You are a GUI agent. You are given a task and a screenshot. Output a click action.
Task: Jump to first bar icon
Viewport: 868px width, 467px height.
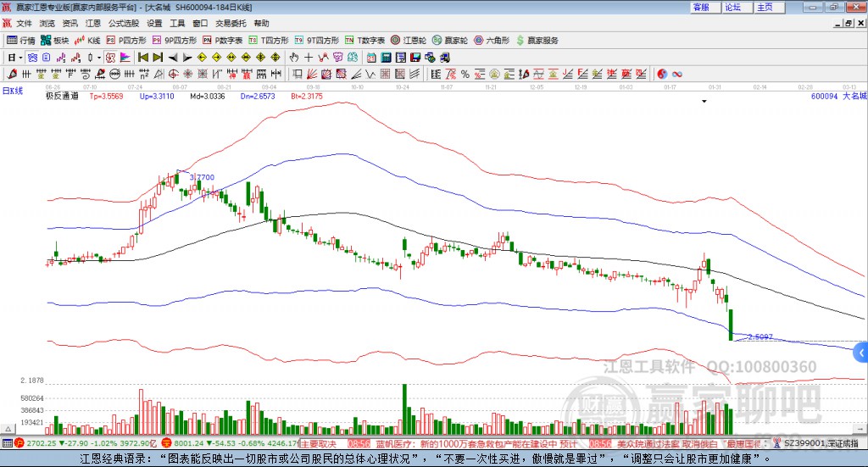pyautogui.click(x=143, y=57)
